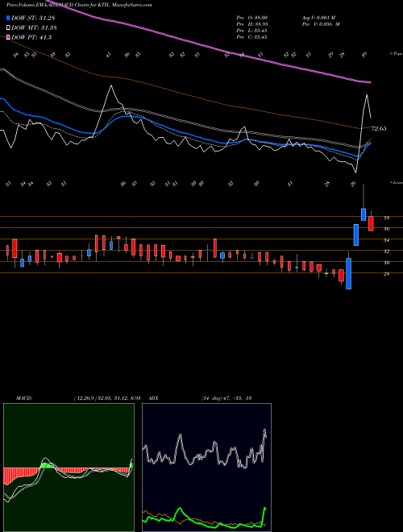This screenshot has height=532, width=403.
Task: Click the '<Tops' label
Action: coord(396,54)
